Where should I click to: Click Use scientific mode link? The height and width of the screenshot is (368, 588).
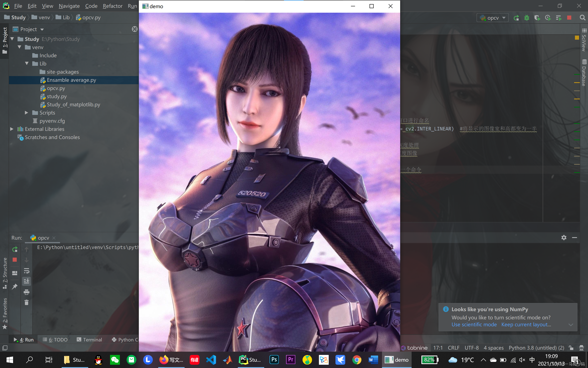474,324
